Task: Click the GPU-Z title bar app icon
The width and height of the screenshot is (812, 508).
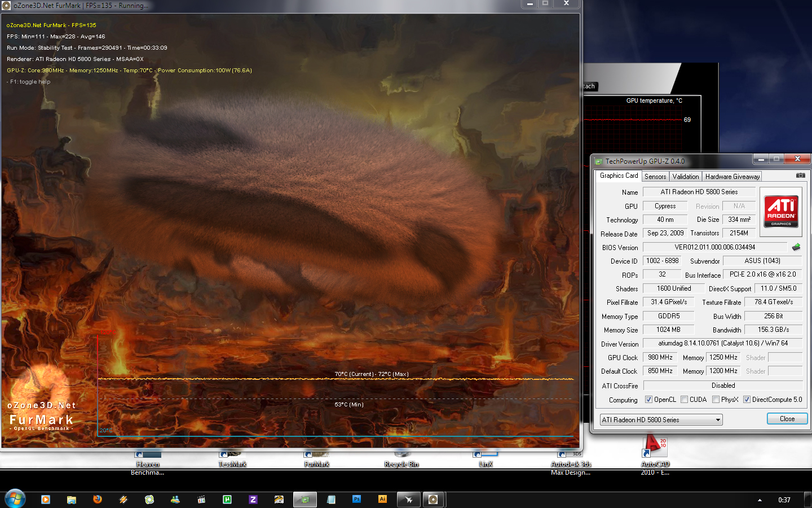Action: tap(599, 161)
